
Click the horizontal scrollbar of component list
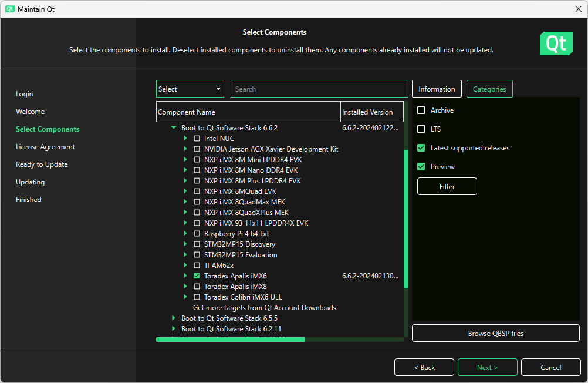[x=231, y=340]
